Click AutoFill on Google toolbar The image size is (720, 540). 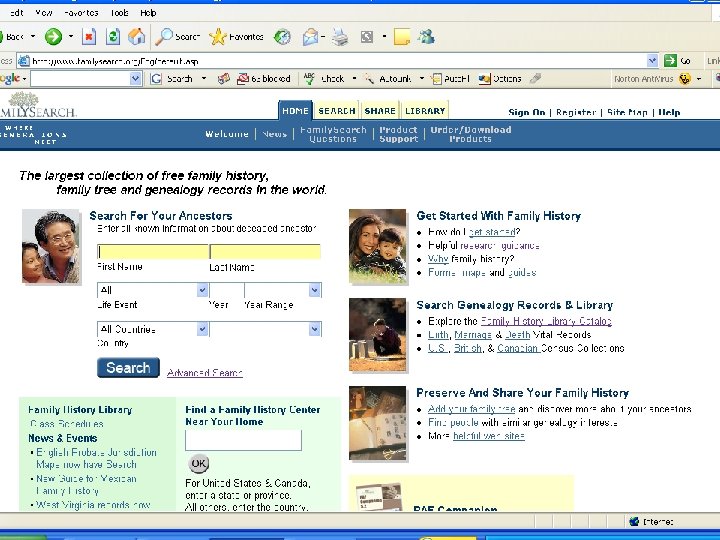click(x=450, y=79)
